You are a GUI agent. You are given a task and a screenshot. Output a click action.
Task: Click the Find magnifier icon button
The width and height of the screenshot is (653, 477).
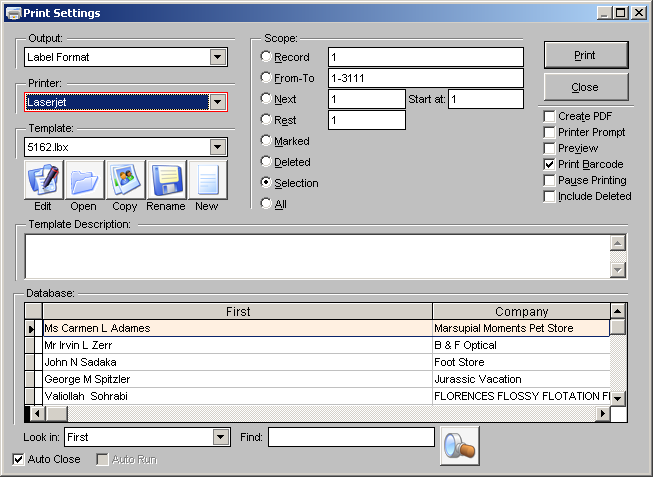460,445
